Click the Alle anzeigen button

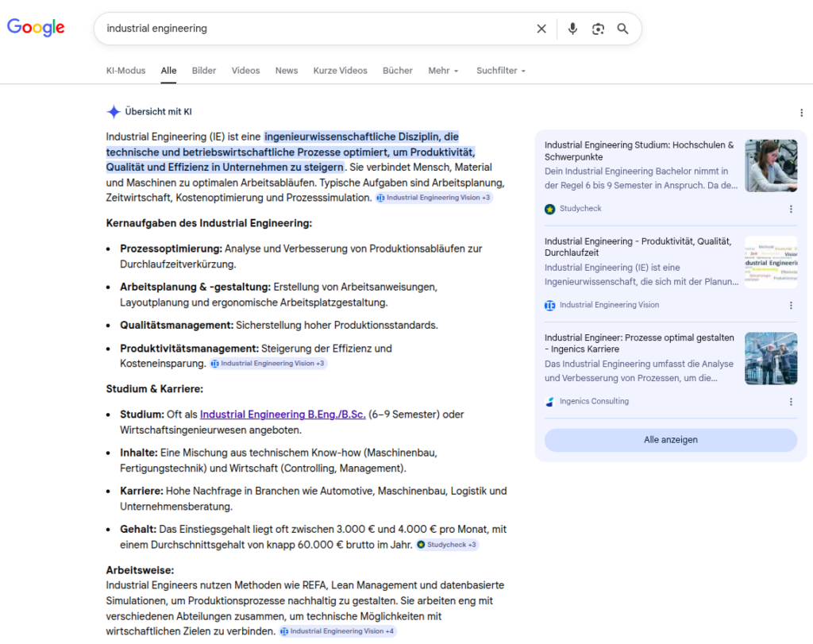(671, 440)
